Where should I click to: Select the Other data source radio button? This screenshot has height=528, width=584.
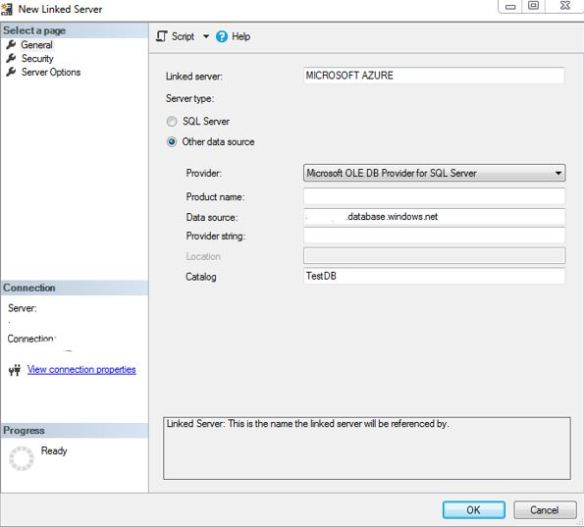click(172, 142)
